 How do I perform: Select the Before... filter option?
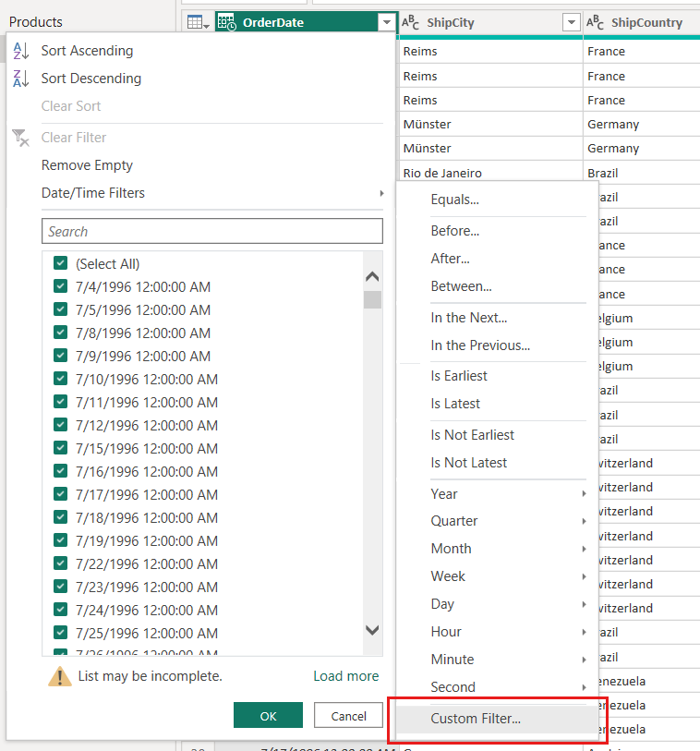[455, 231]
